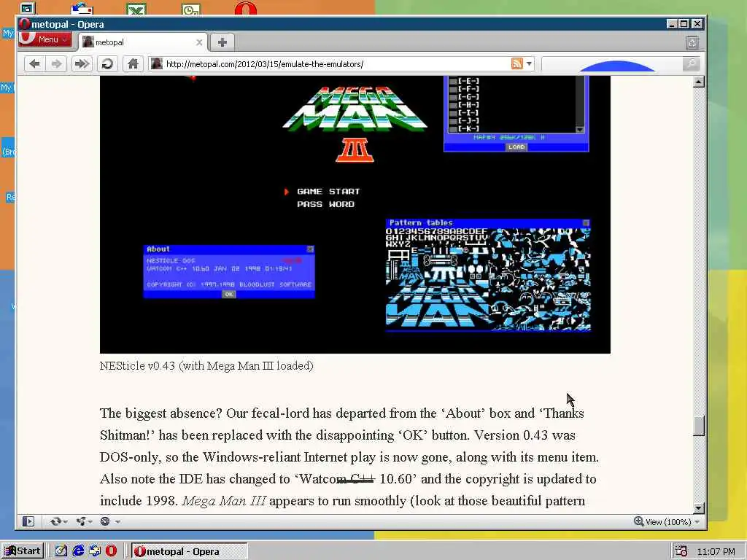Click inside the search input field
747x560 pixels.
[612, 64]
